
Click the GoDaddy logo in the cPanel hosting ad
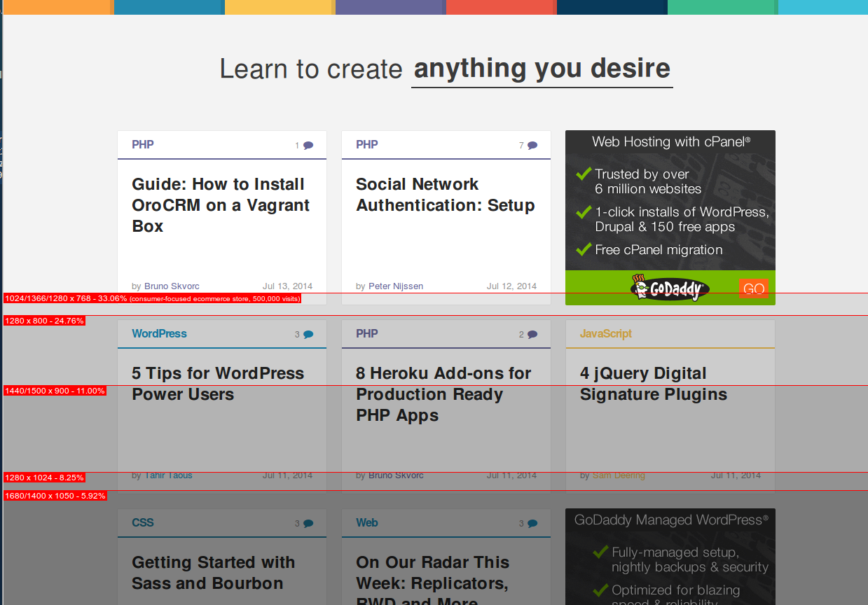click(x=669, y=288)
